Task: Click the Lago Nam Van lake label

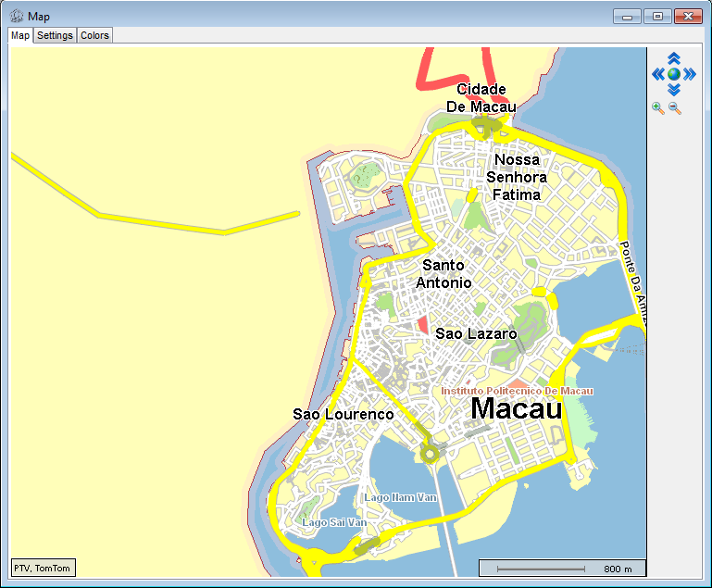Action: tap(399, 497)
